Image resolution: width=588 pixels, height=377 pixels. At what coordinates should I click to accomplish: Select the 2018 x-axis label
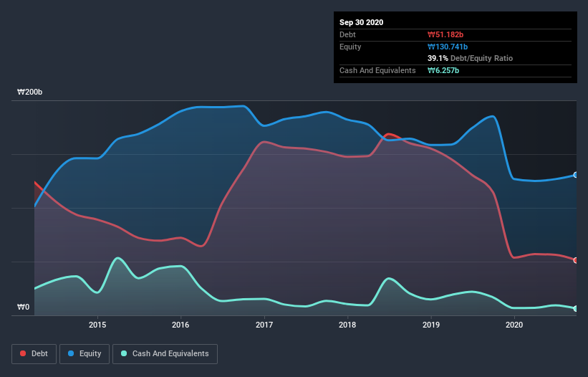[x=347, y=325]
